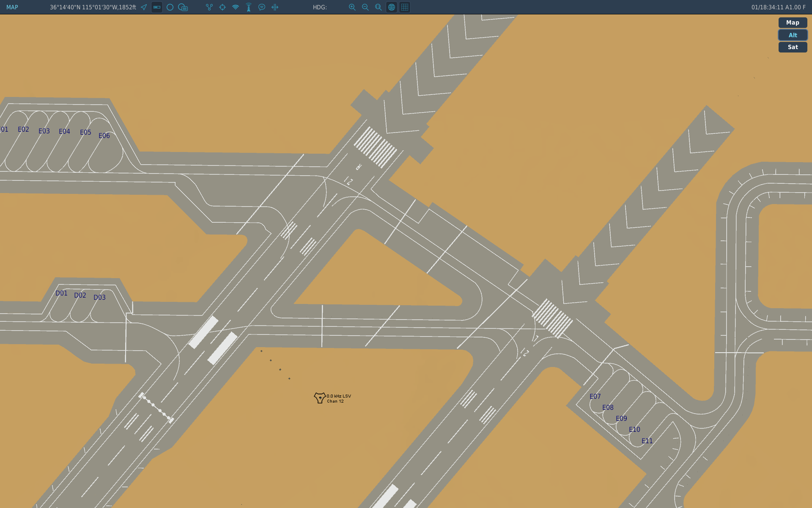The height and width of the screenshot is (508, 812).
Task: Select parking spot E11
Action: coord(647,441)
